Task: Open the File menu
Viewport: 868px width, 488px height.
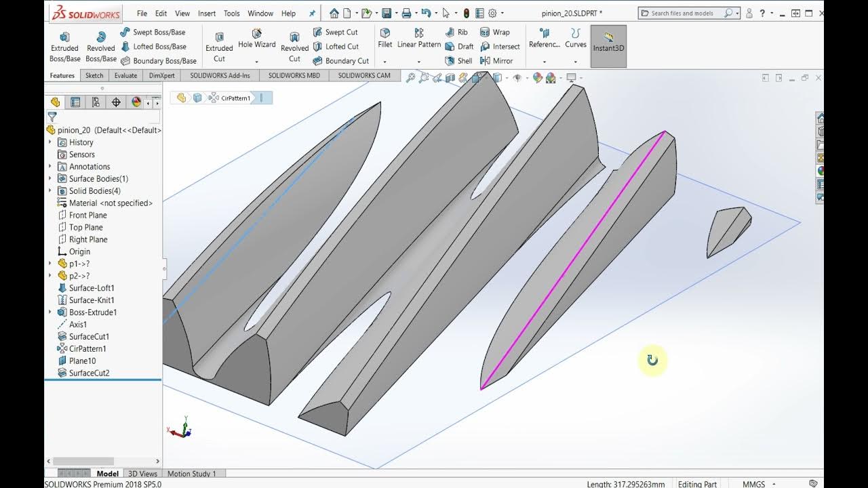Action: [x=142, y=13]
